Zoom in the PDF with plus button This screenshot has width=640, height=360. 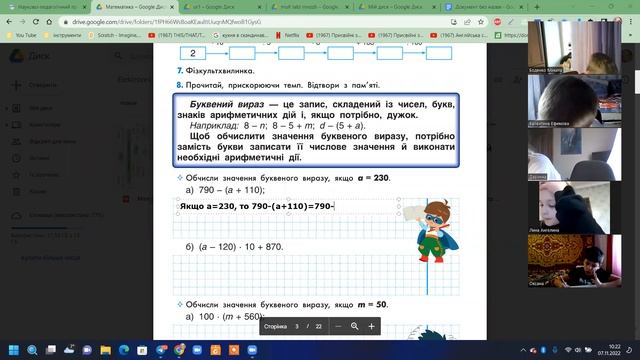(x=371, y=327)
